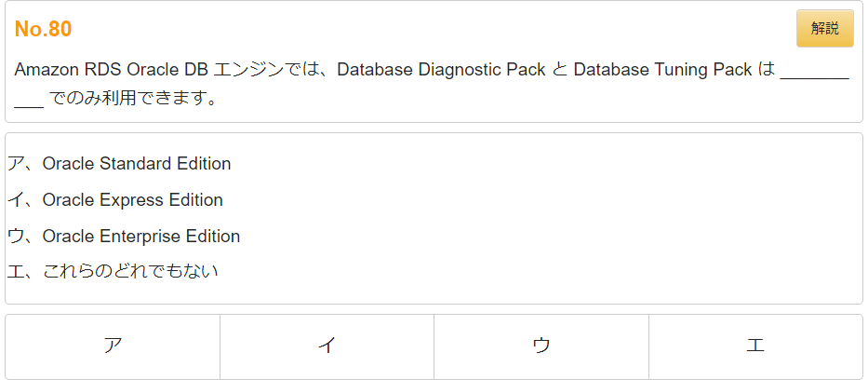Viewport: 868px width, 380px height.
Task: Click the ウ marker beside Oracle Enterprise Edition
Action: coord(16,236)
